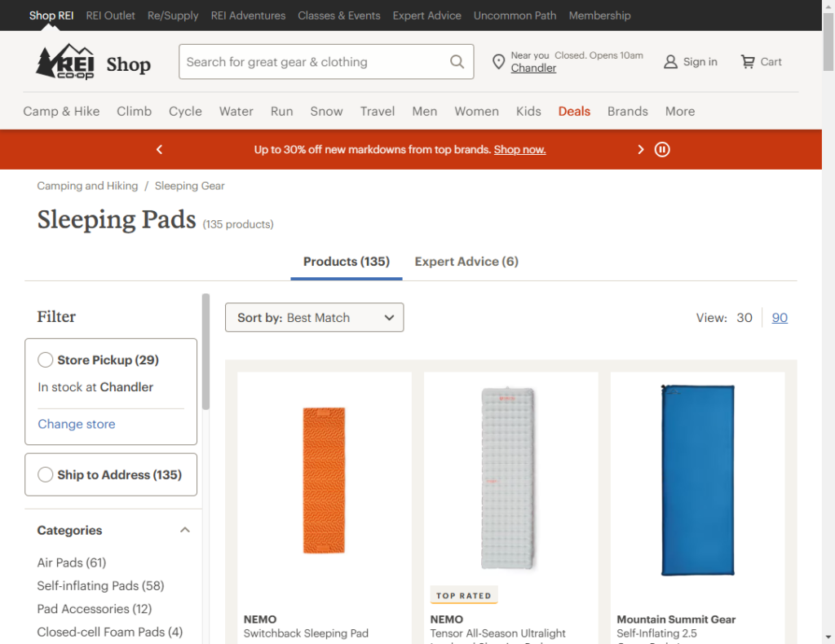Viewport: 835px width, 644px height.
Task: Filter by Air Pads (61)
Action: [x=72, y=562]
